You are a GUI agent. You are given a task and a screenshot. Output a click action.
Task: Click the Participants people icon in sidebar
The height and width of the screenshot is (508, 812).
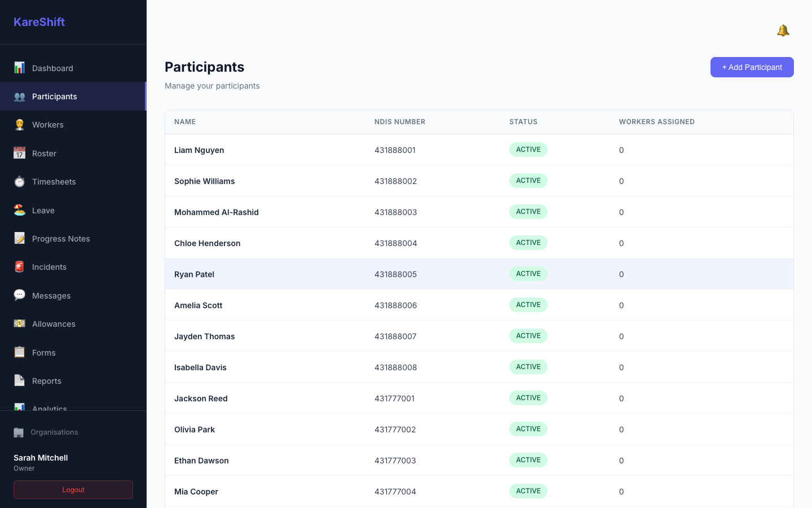click(19, 97)
